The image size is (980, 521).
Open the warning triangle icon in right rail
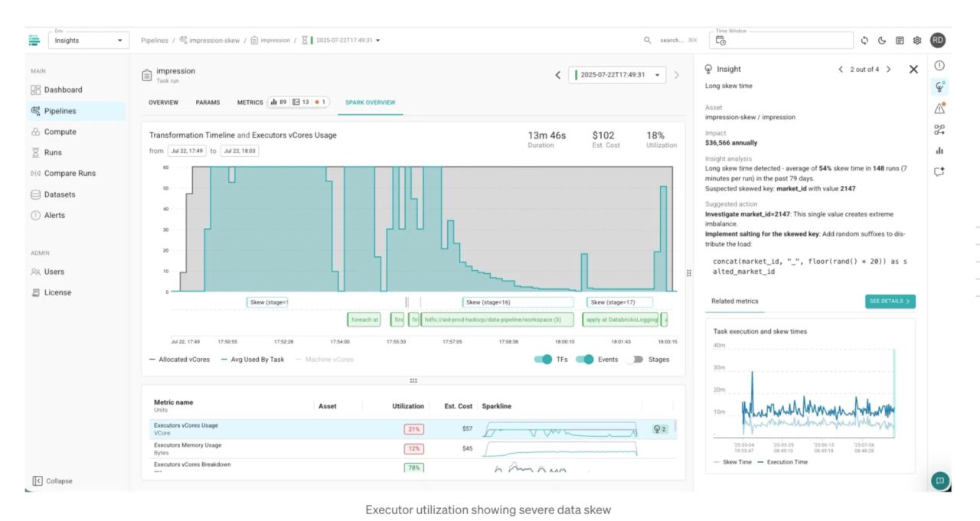tap(939, 109)
